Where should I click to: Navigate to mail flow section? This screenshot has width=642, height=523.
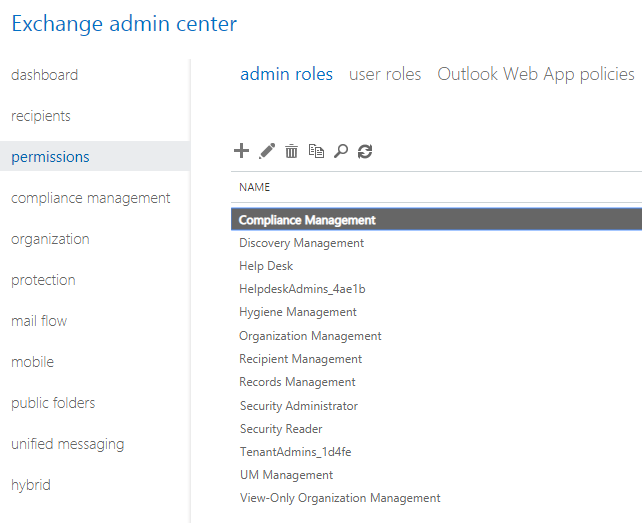(39, 321)
